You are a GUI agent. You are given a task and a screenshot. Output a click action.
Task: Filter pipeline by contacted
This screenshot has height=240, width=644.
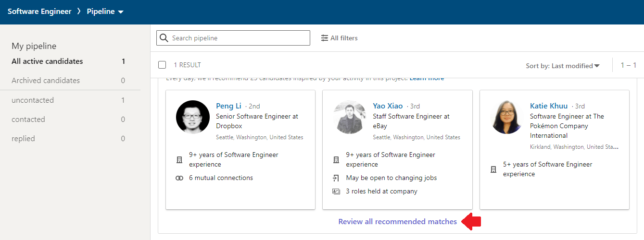click(68, 120)
